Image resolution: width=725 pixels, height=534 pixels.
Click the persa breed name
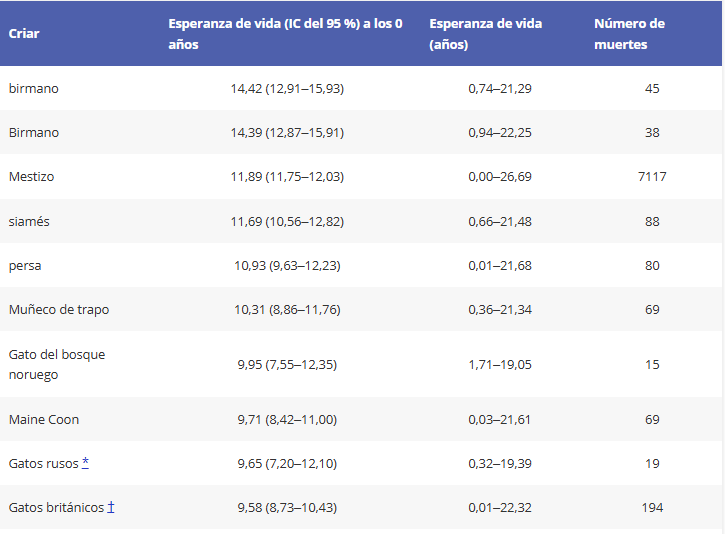(25, 266)
